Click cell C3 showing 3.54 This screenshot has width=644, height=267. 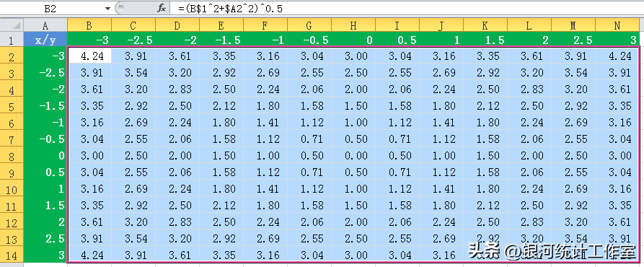coord(133,73)
